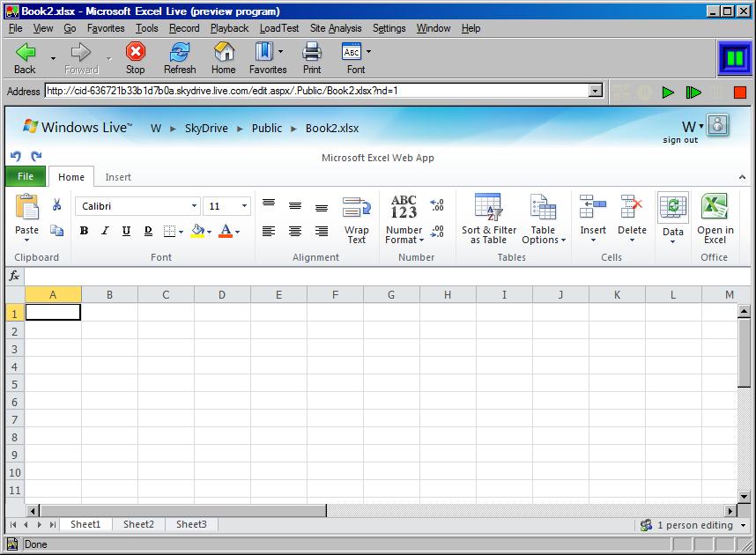The height and width of the screenshot is (555, 756).
Task: Click the Font Abc icon
Action: 352,52
